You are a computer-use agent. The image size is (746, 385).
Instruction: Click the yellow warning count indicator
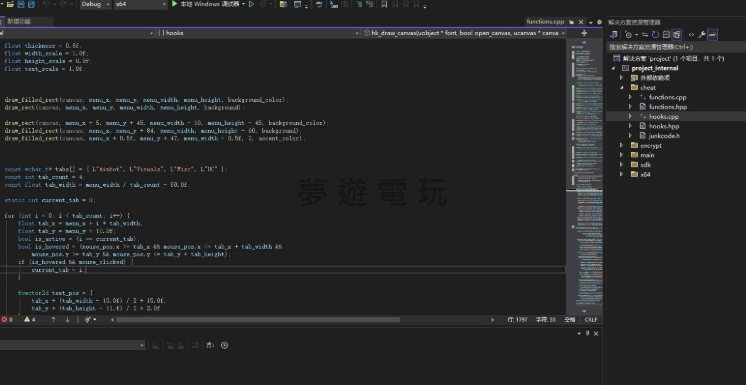[x=29, y=320]
